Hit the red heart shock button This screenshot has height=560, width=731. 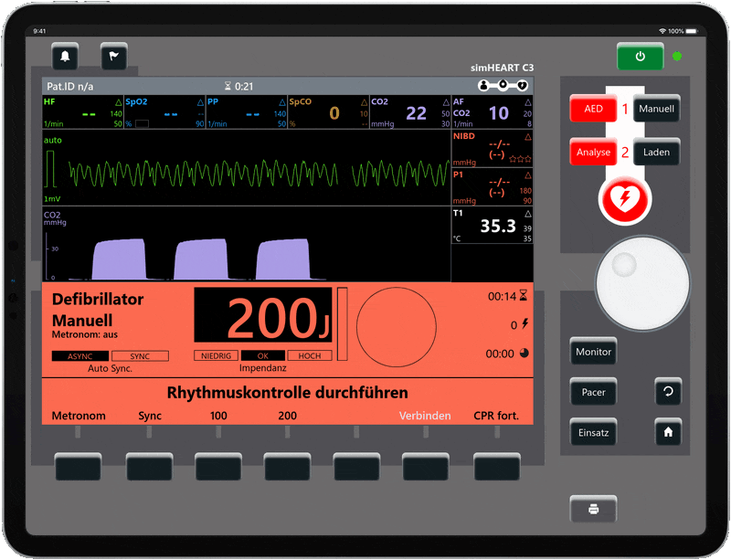tap(625, 199)
